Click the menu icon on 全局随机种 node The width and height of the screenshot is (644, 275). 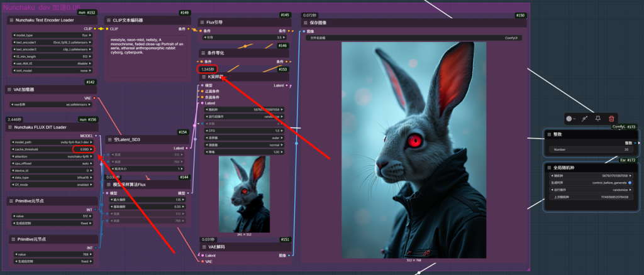click(x=549, y=167)
